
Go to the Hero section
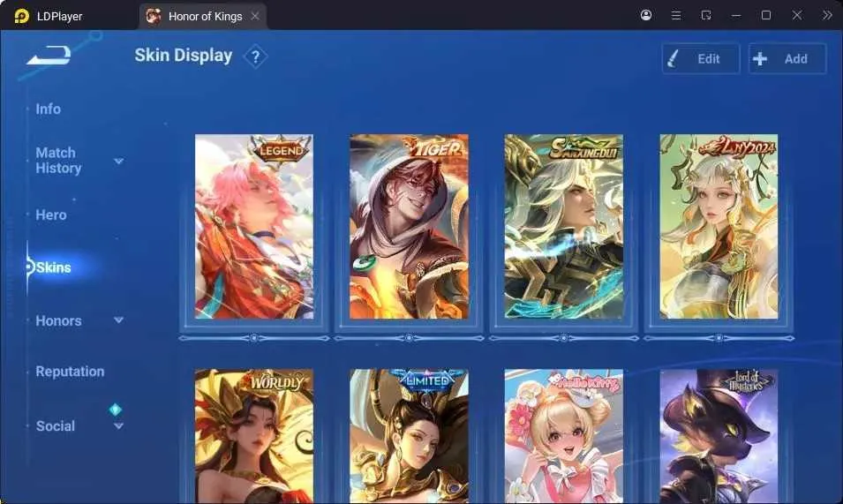51,214
